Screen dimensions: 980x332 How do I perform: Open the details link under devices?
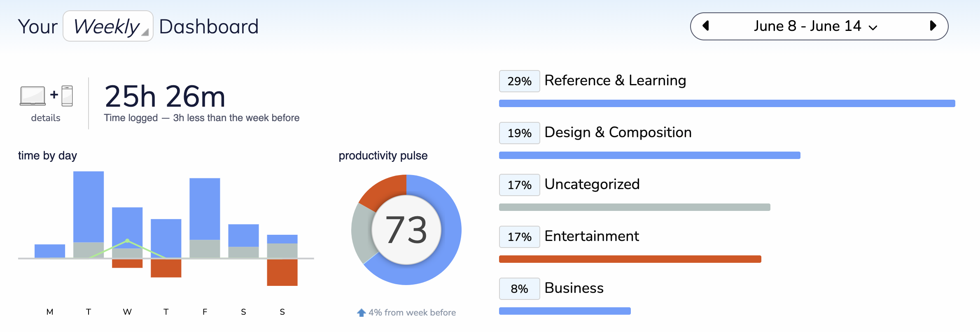pos(46,118)
